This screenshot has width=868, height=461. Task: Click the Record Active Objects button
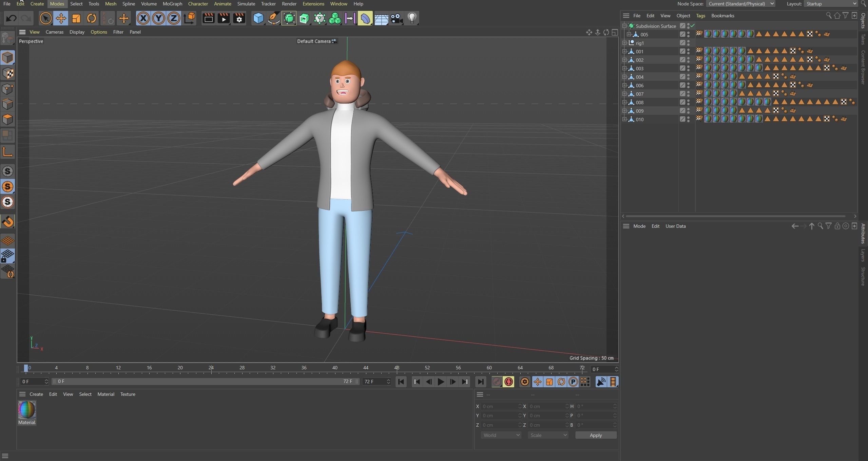click(497, 382)
